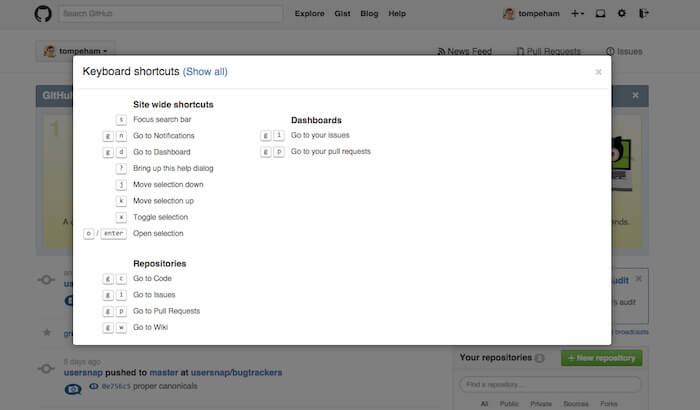Close the Keyboard shortcuts dialog
This screenshot has width=700, height=410.
(599, 72)
